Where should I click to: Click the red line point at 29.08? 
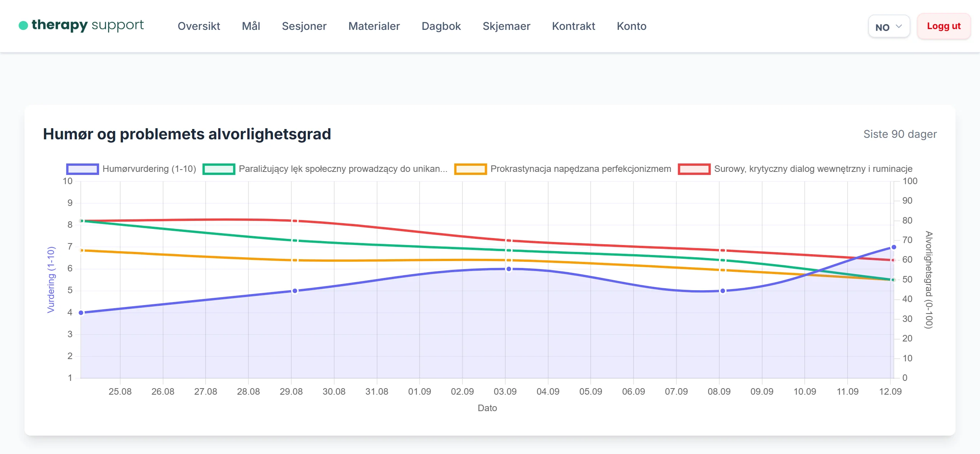pyautogui.click(x=295, y=221)
